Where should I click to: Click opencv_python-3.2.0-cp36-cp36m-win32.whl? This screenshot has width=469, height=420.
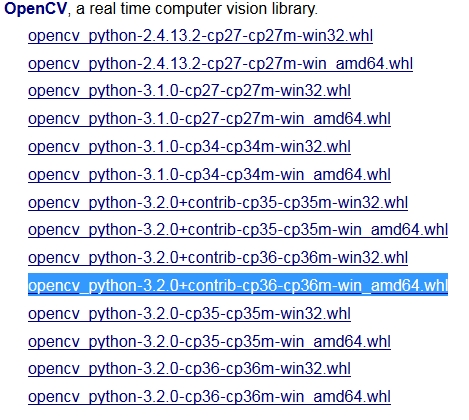pos(189,369)
